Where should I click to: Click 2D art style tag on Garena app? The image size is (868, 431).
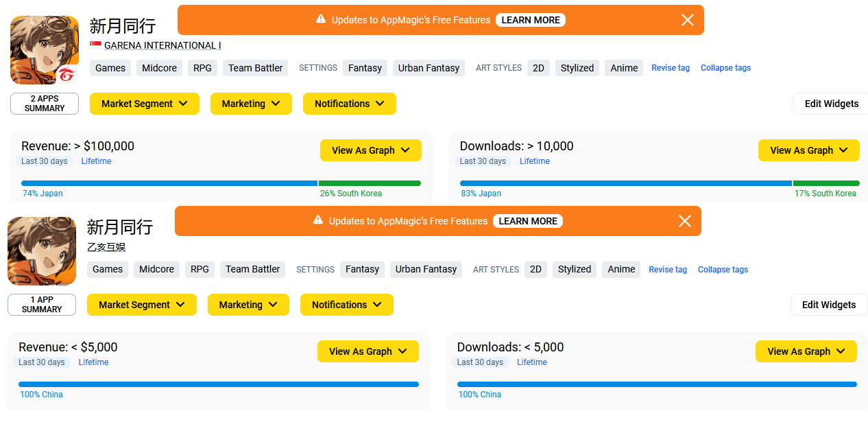pos(538,68)
